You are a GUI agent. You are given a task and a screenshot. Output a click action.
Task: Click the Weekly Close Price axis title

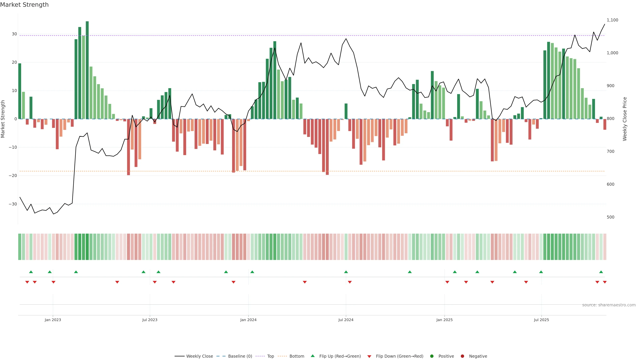(625, 119)
